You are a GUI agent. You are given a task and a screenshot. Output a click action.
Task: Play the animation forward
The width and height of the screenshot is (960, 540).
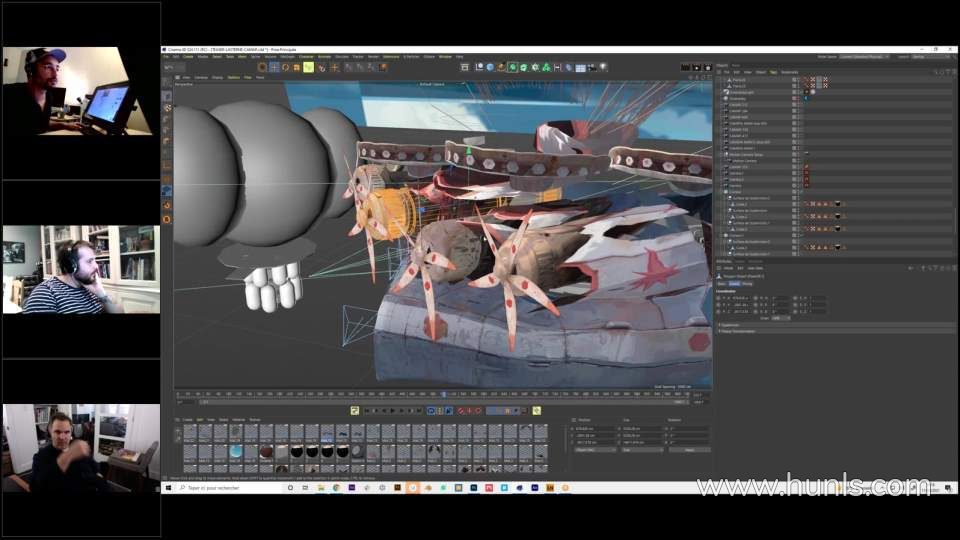click(x=393, y=410)
